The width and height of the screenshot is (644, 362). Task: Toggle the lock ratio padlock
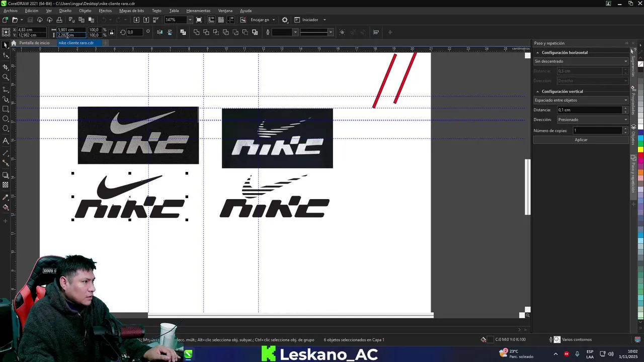112,32
